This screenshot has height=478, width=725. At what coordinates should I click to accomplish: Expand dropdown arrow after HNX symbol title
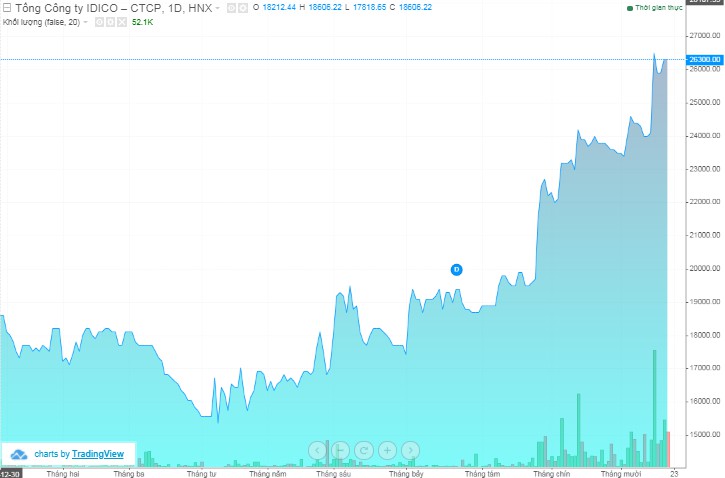218,7
